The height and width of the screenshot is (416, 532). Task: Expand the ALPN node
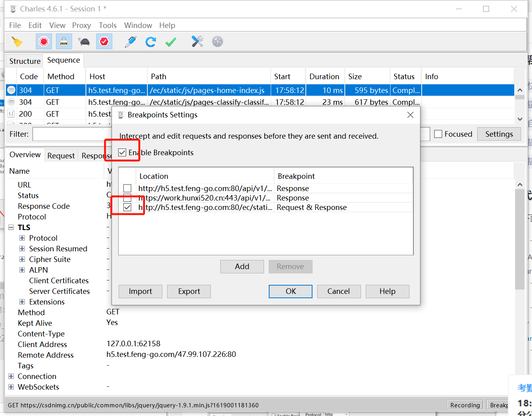coord(22,270)
